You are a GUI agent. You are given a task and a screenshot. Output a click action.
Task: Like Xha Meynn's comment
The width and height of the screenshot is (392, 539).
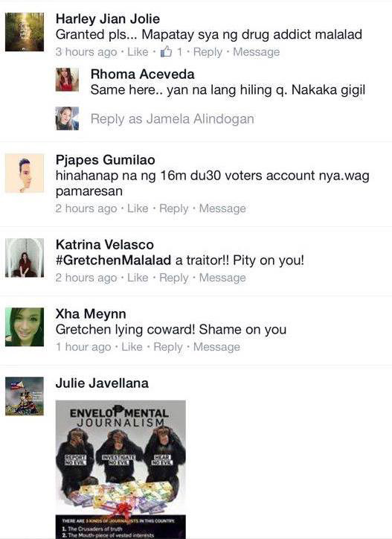132,347
